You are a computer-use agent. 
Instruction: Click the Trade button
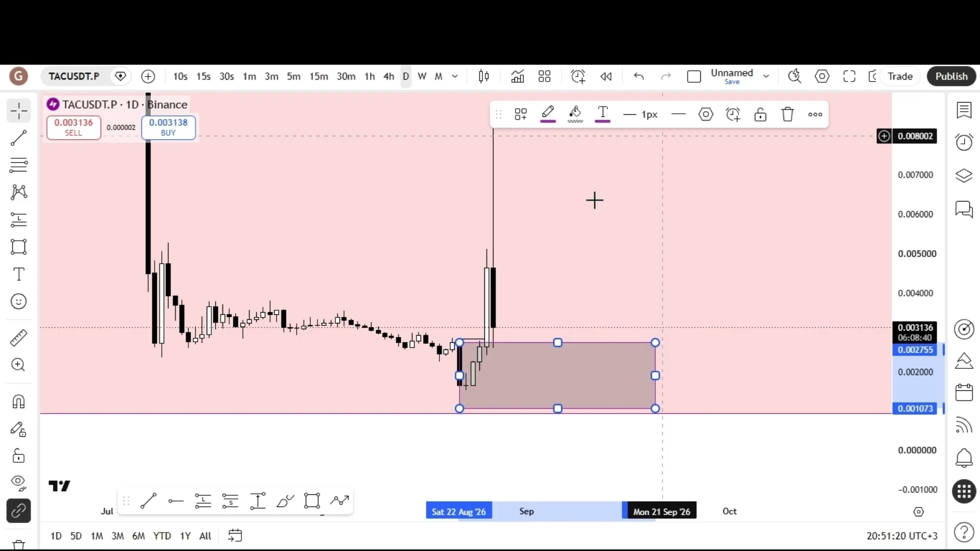point(900,77)
